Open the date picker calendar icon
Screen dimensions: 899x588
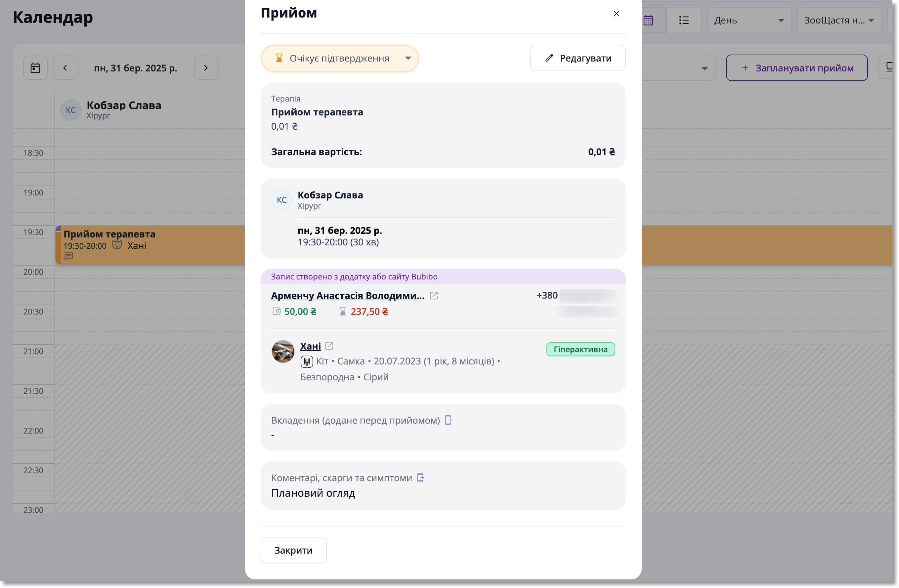tap(35, 68)
